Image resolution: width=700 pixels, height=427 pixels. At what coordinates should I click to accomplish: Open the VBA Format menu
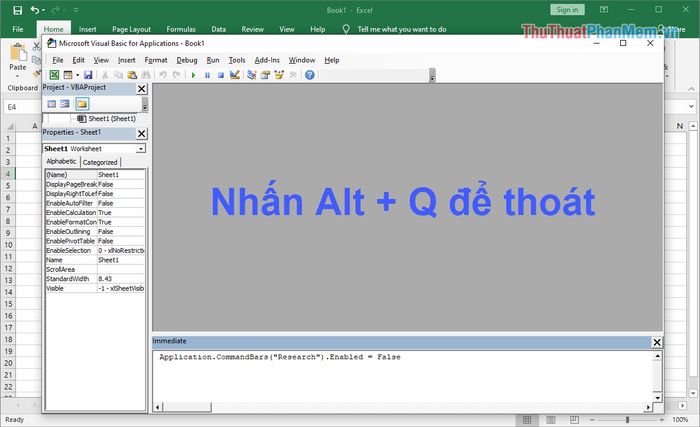point(156,60)
